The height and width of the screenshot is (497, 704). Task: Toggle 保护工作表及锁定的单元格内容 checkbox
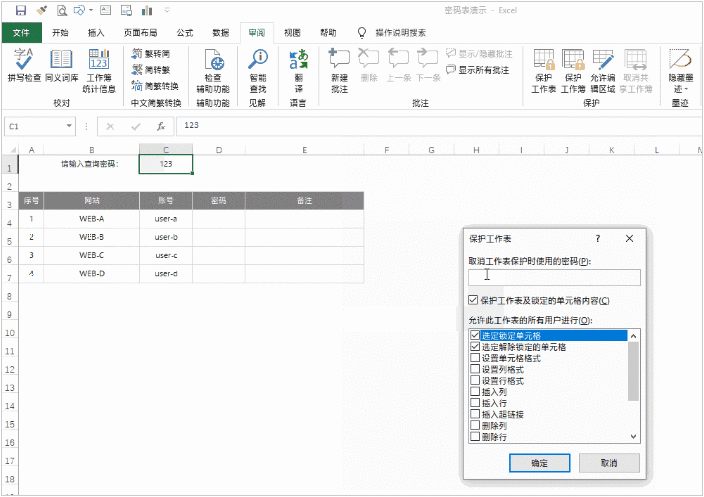pyautogui.click(x=473, y=300)
